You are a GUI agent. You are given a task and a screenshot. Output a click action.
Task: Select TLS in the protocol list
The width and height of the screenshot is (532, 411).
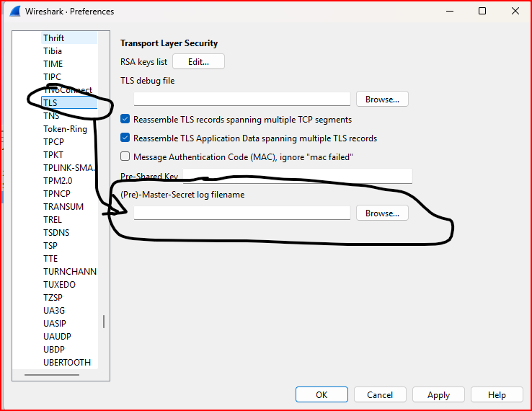pyautogui.click(x=69, y=103)
